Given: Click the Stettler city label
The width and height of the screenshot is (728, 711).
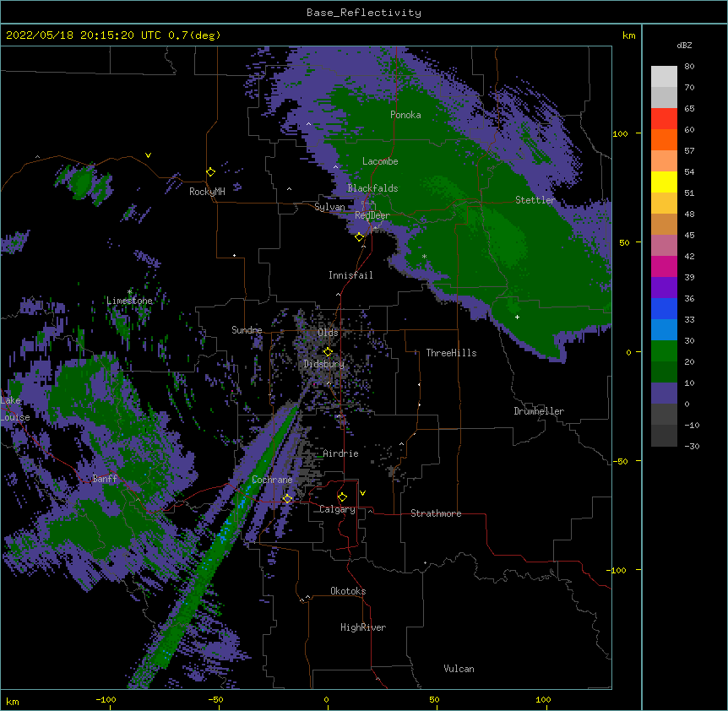Looking at the screenshot, I should tap(535, 200).
